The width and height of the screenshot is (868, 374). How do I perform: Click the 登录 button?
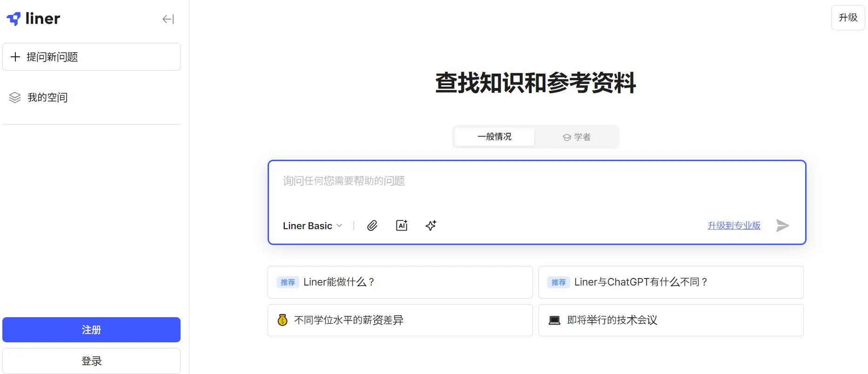click(91, 361)
